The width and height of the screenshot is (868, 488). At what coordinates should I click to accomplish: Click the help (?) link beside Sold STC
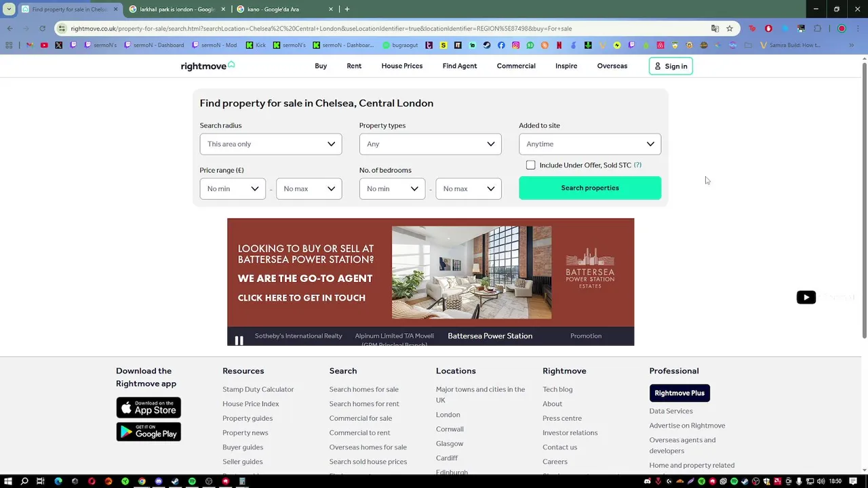(637, 165)
